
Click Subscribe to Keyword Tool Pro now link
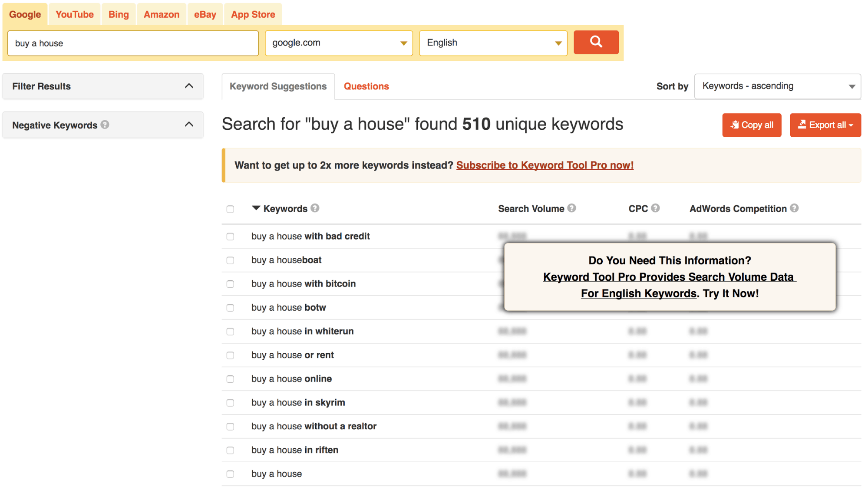pyautogui.click(x=545, y=165)
